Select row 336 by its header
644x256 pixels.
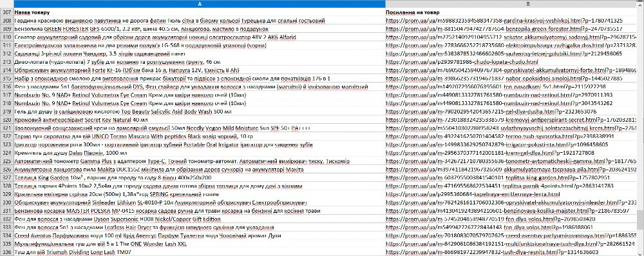(x=6, y=252)
